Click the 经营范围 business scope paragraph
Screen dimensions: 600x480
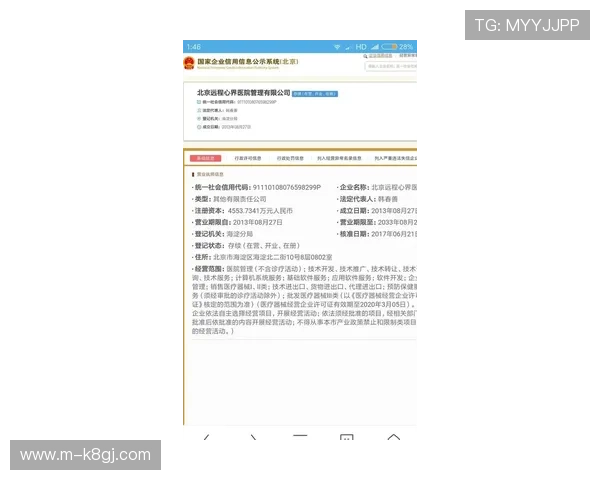[304, 300]
